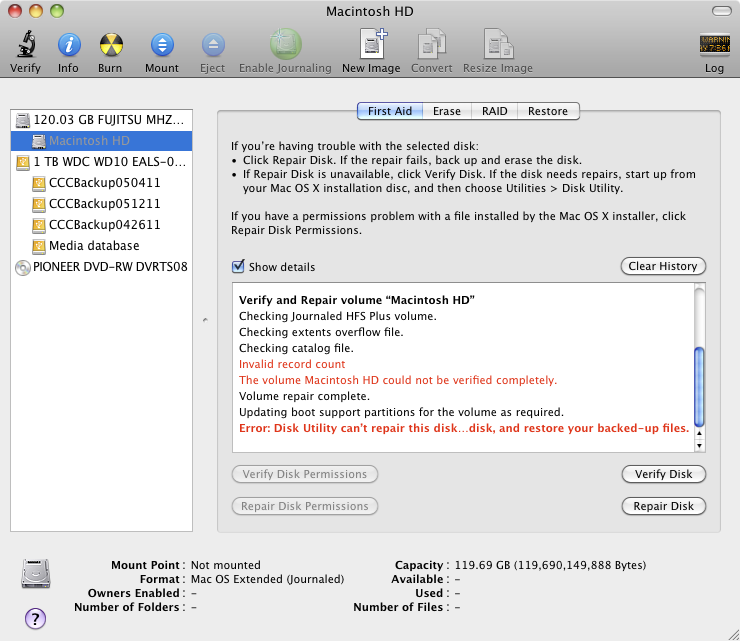Click the log scroll up arrow

coord(699,433)
